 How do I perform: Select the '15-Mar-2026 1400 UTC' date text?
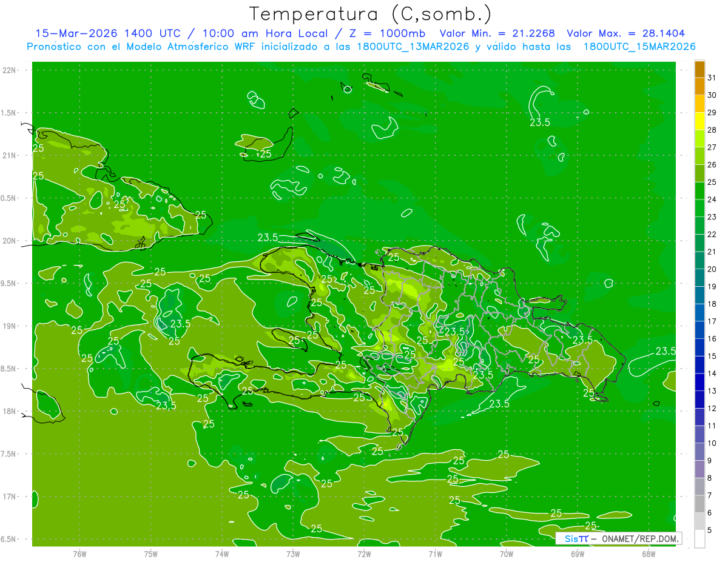coord(107,33)
